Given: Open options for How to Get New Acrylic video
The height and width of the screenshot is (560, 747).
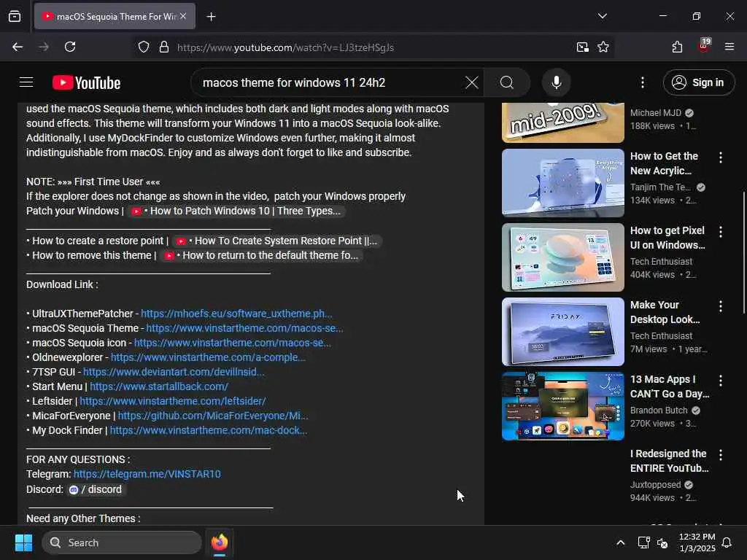Looking at the screenshot, I should 720,157.
